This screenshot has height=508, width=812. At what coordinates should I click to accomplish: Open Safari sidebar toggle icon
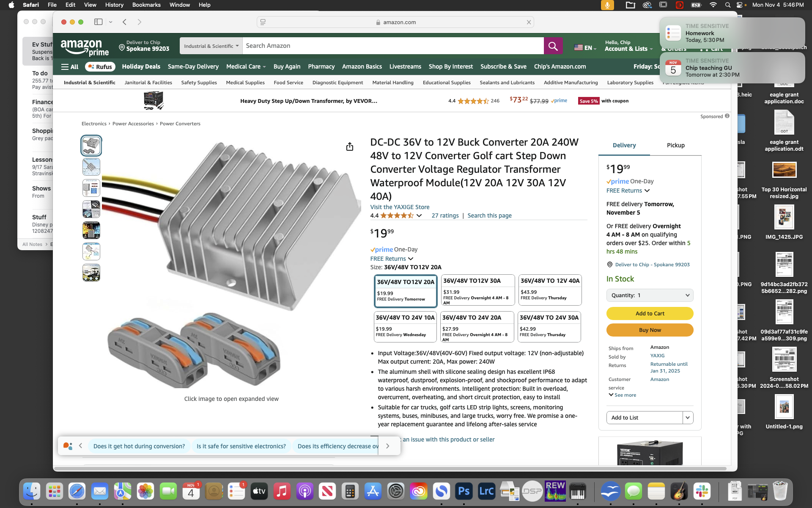[x=98, y=22]
